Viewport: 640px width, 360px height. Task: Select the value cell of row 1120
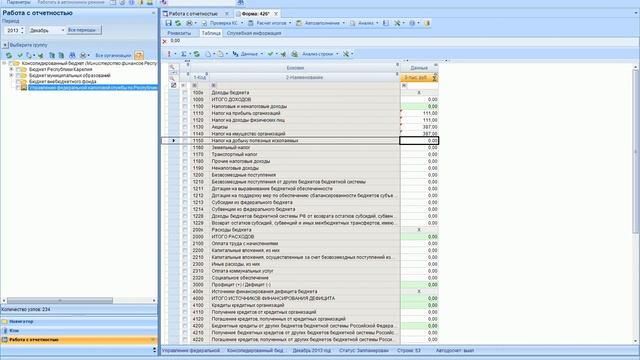tap(419, 120)
